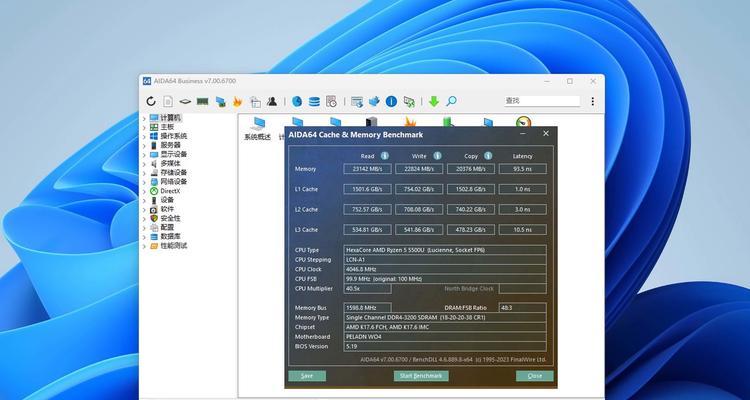Click the Motherboard PELADN WO4 field
Viewport: 750px width, 400px height.
[445, 337]
